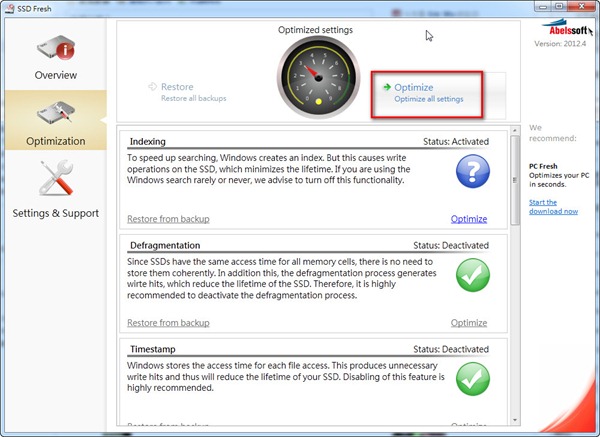Click the settings list scrollbar thumb
The image size is (600, 437).
515,180
